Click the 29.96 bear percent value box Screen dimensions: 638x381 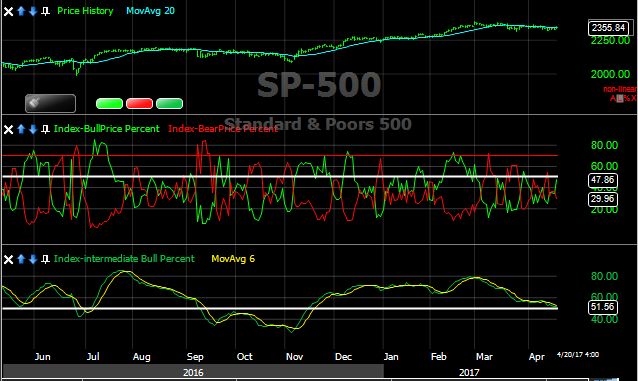point(603,199)
